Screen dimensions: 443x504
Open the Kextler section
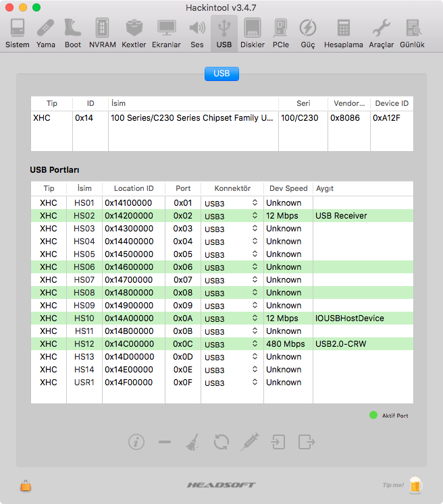pyautogui.click(x=134, y=33)
